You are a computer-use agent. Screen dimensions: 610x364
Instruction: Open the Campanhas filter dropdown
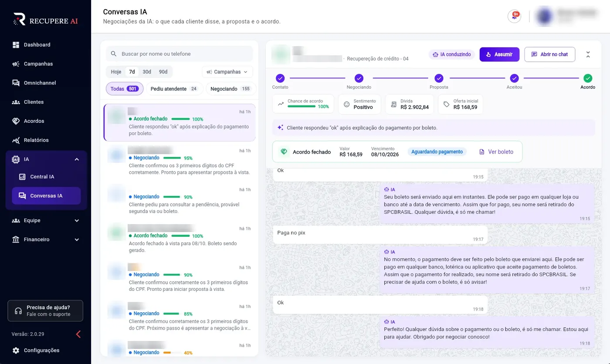click(227, 72)
